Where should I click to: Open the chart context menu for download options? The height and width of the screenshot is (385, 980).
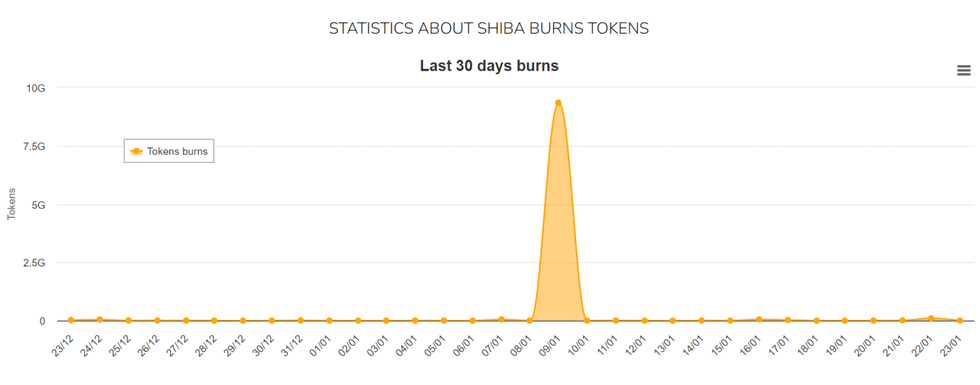[963, 70]
